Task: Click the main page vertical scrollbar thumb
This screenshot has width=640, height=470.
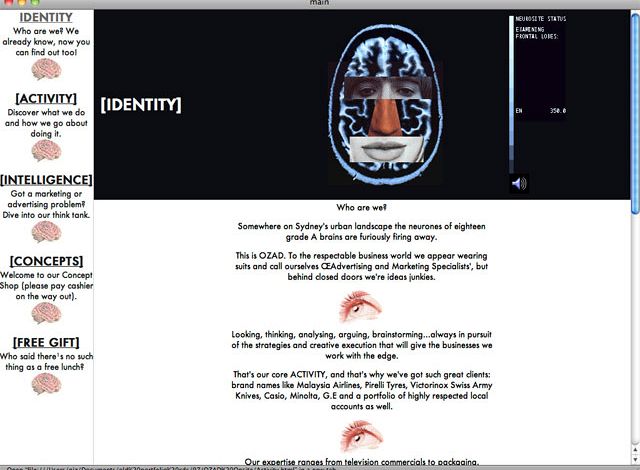Action: 635,113
